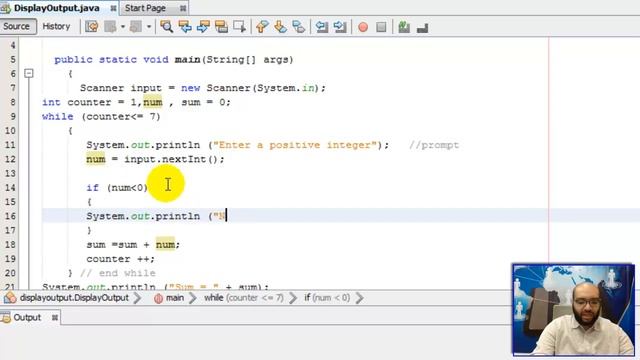Screen dimensions: 640x360
Task: Click Shift Line Left icon
Action: tap(322, 27)
